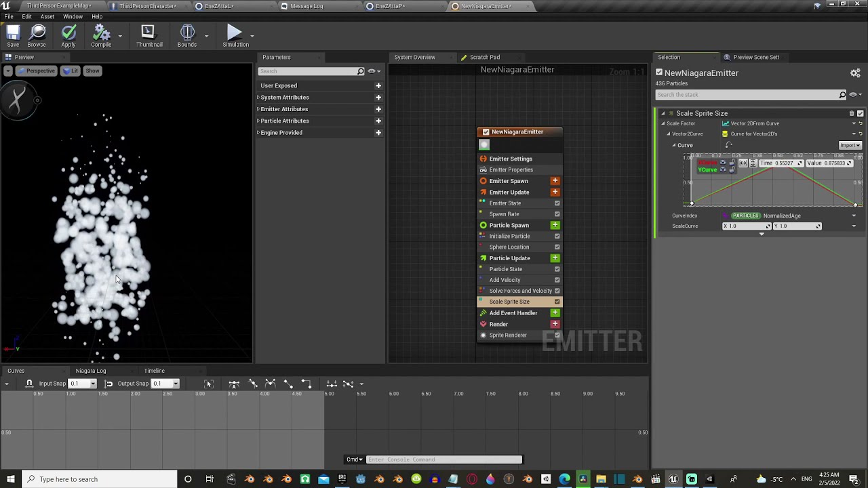Set curve interpolation to constant
The height and width of the screenshot is (488, 868).
pyautogui.click(x=306, y=384)
